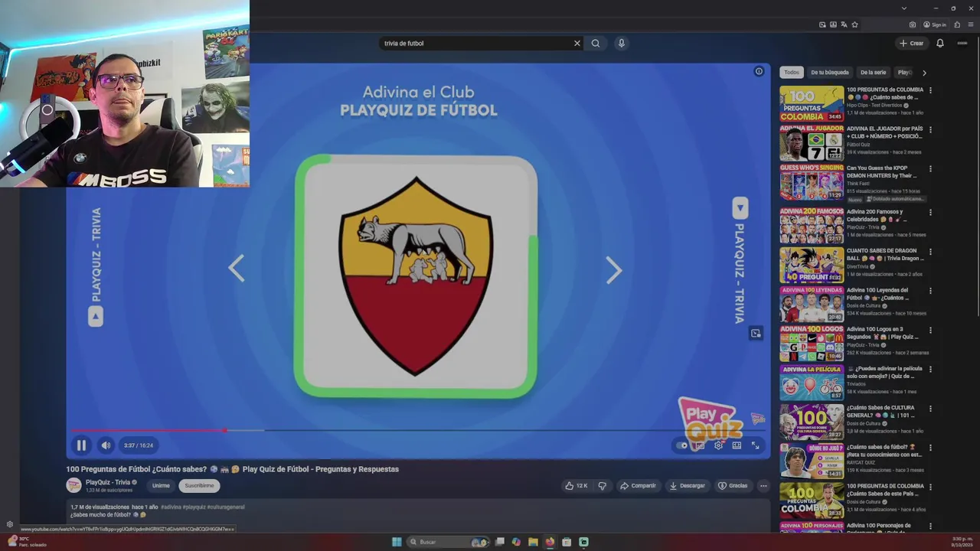Open the Firefox extensions puzzle icon
The height and width of the screenshot is (551, 980).
click(x=957, y=24)
